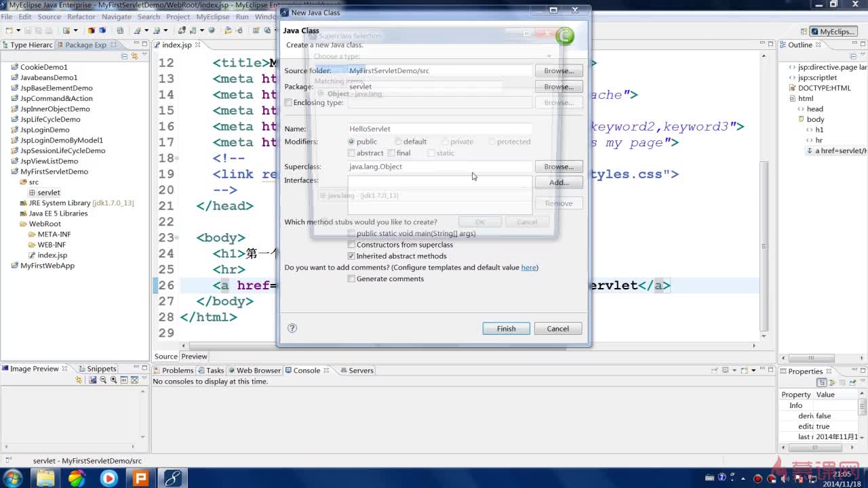The image size is (868, 488).
Task: Click Show Categories icon in Properties
Action: coord(822,383)
